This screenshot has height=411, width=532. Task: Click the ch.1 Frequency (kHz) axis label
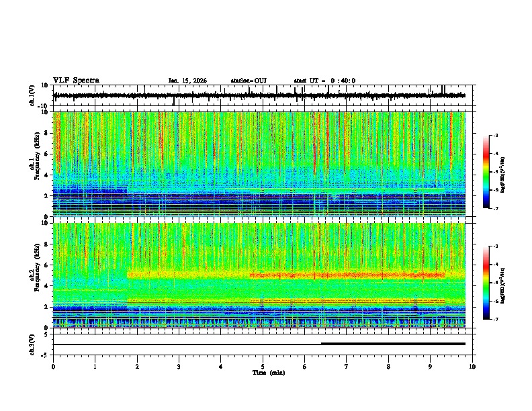click(x=36, y=156)
